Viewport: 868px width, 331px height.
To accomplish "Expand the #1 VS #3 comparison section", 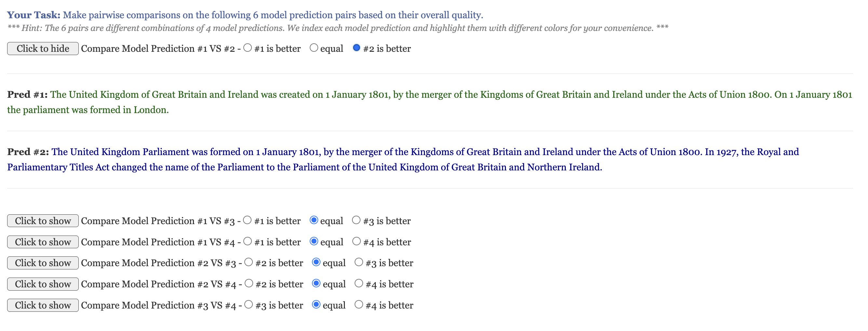I will [43, 221].
